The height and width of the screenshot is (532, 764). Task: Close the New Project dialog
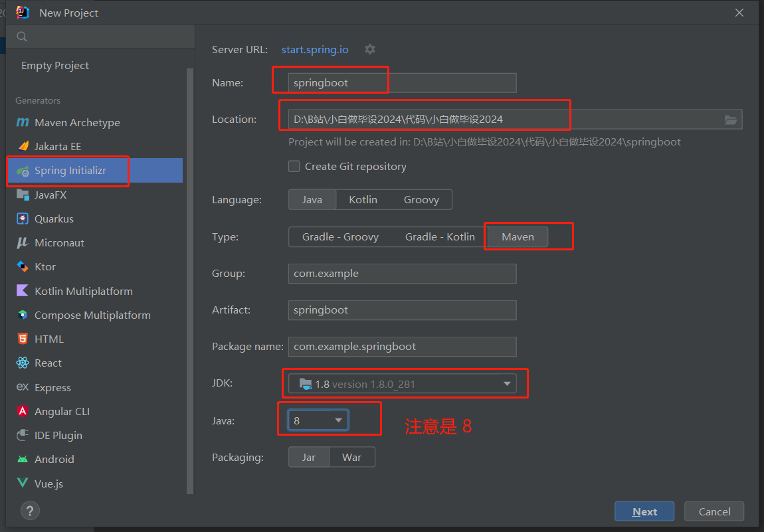tap(739, 13)
